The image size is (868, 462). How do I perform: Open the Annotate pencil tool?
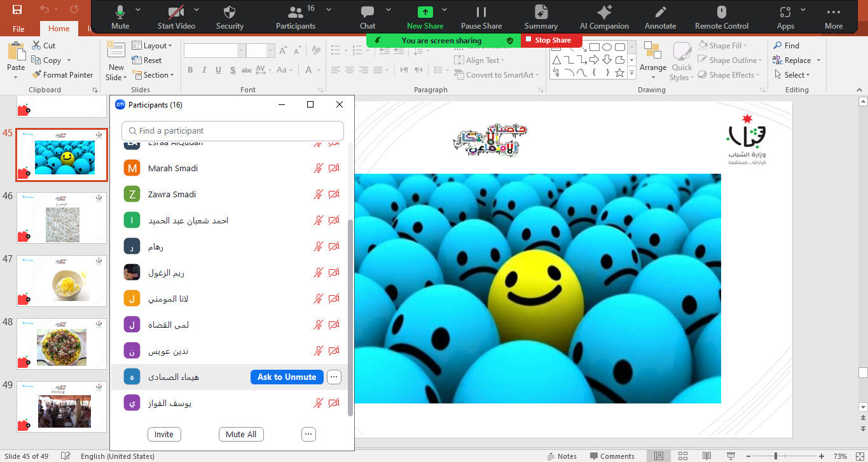[660, 13]
